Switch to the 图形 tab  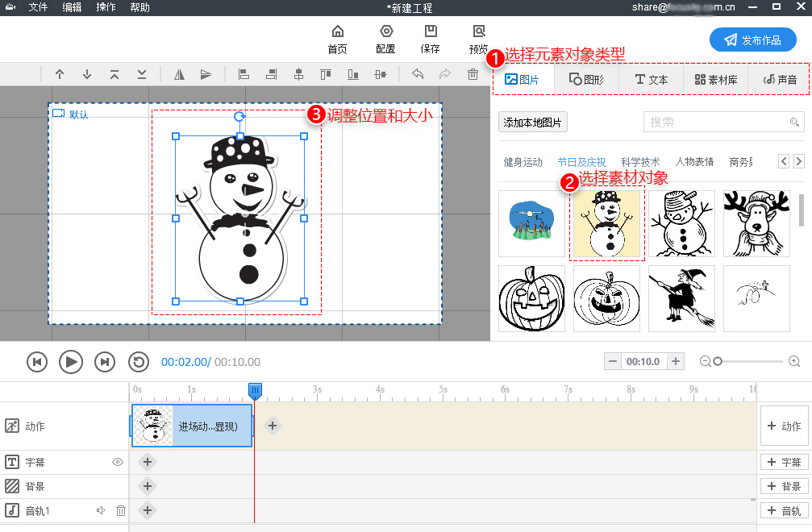587,79
